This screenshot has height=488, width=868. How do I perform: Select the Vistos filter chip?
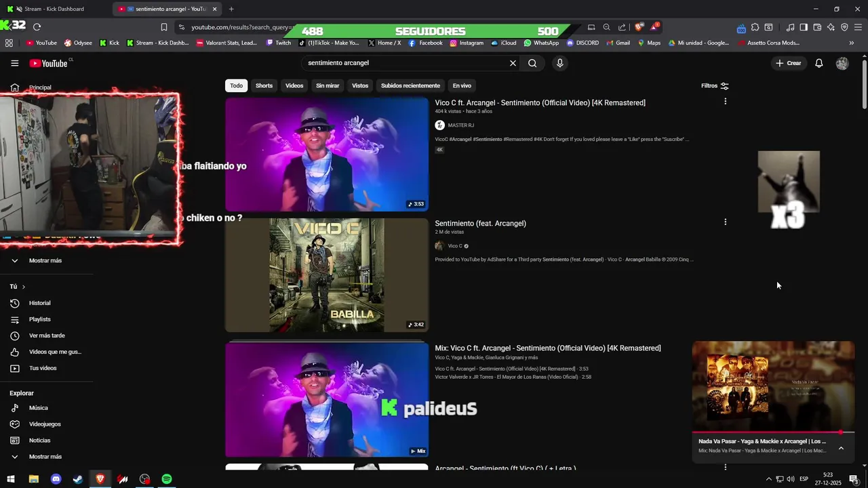360,86
